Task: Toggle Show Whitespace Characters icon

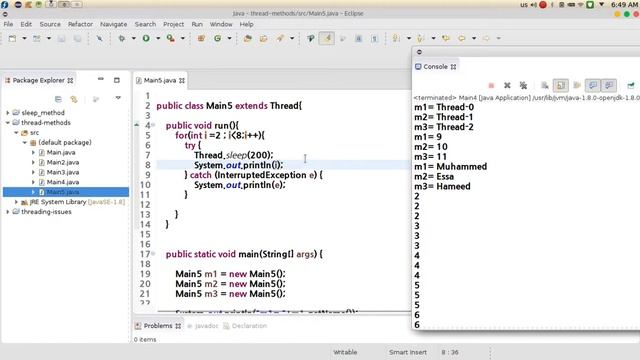Action: (374, 38)
